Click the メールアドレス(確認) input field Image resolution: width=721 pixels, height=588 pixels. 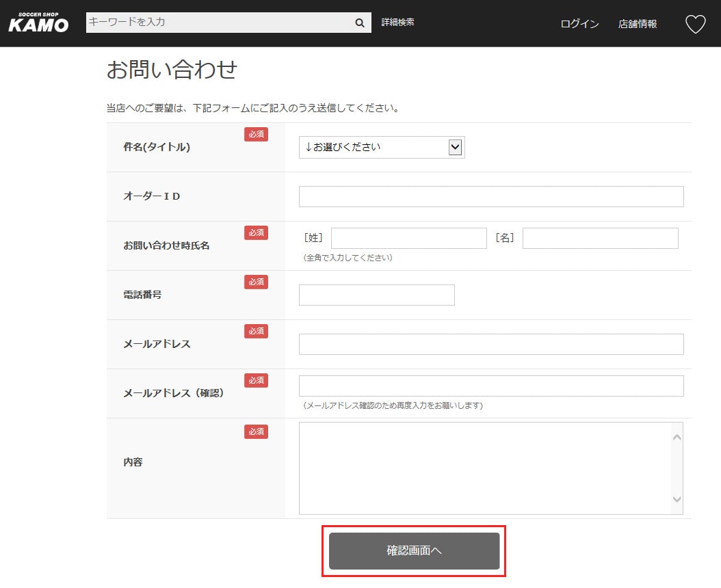pos(491,386)
